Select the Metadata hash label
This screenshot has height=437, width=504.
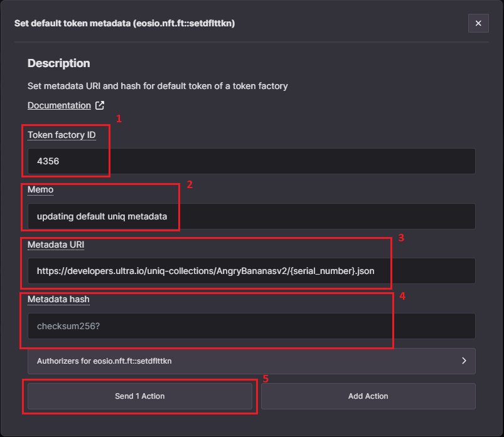pyautogui.click(x=58, y=299)
